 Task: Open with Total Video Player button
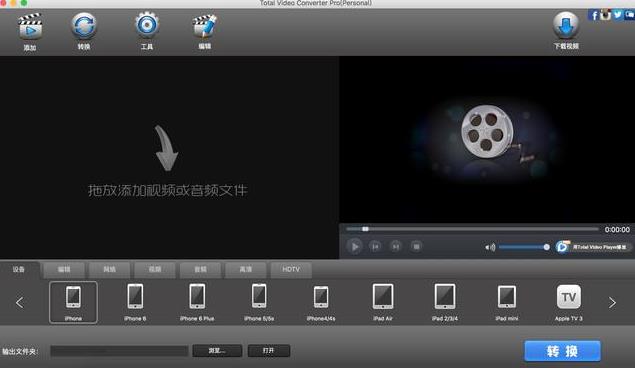click(x=592, y=247)
